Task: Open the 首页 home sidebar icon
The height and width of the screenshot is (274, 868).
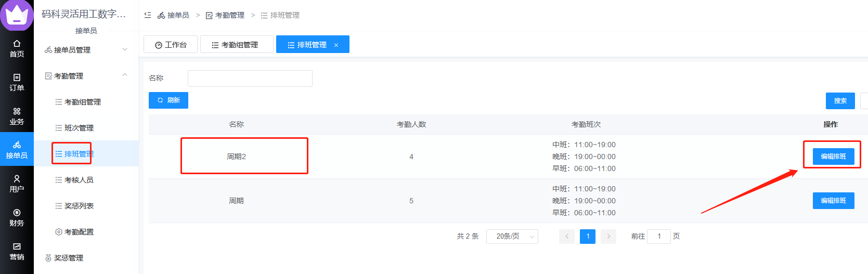Action: (17, 48)
